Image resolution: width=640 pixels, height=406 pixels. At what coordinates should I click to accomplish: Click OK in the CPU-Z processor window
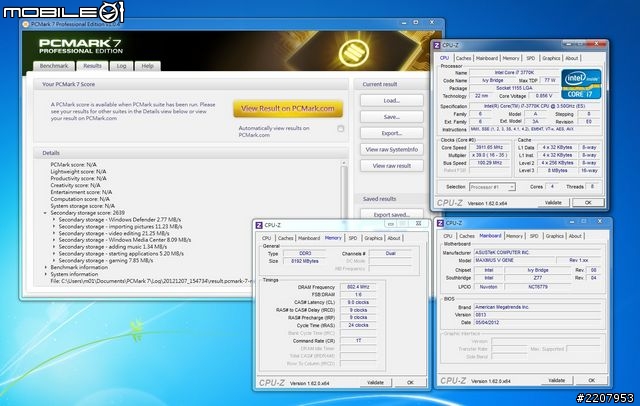[588, 203]
